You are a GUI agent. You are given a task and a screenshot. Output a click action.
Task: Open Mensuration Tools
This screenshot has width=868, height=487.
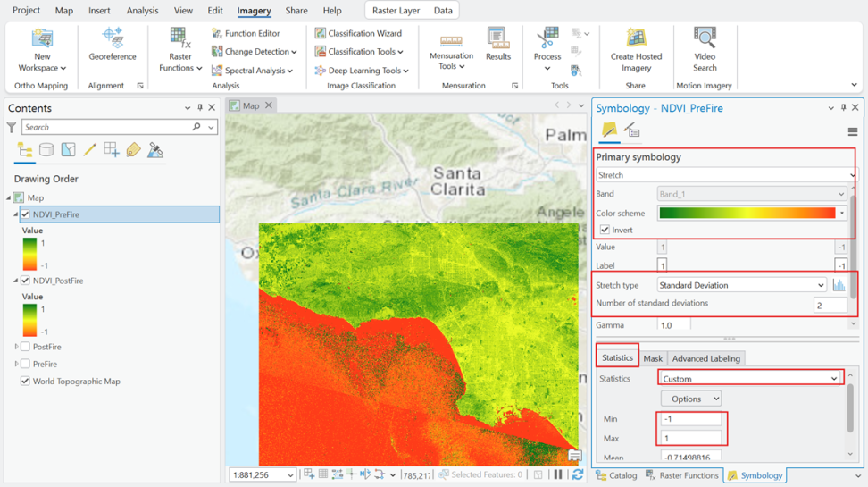tap(451, 52)
